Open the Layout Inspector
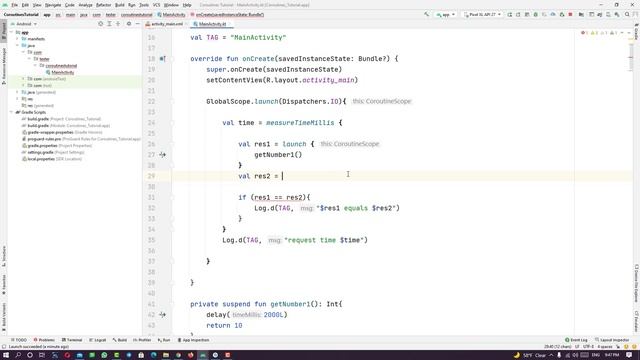Image resolution: width=640 pixels, height=360 pixels. (612, 340)
